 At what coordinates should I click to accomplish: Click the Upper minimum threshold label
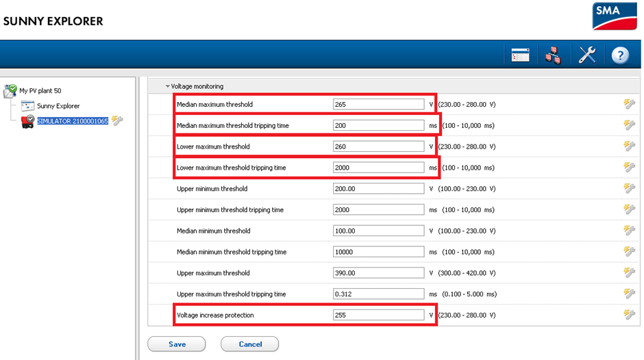pos(212,188)
